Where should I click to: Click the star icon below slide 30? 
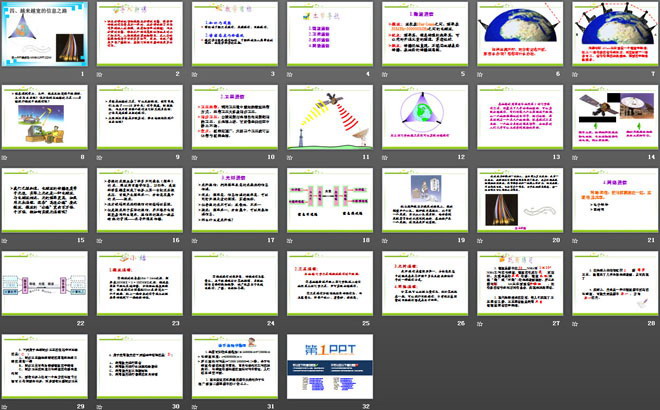pyautogui.click(x=102, y=406)
